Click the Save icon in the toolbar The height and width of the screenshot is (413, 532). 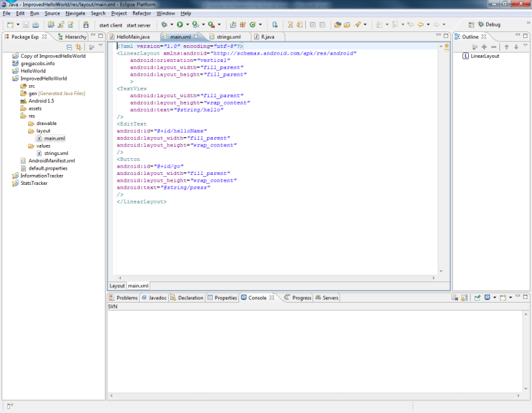pyautogui.click(x=26, y=25)
